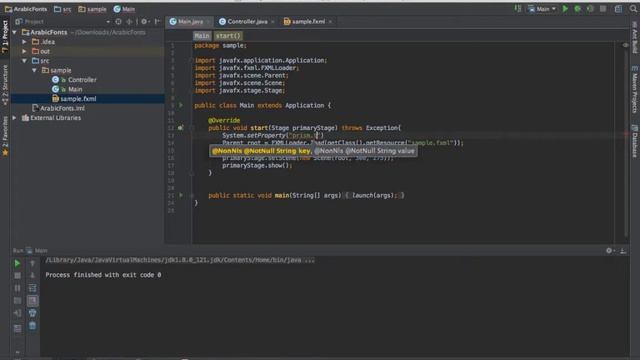
Task: Click the Search Everywhere magnifier icon
Action: pyautogui.click(x=633, y=9)
